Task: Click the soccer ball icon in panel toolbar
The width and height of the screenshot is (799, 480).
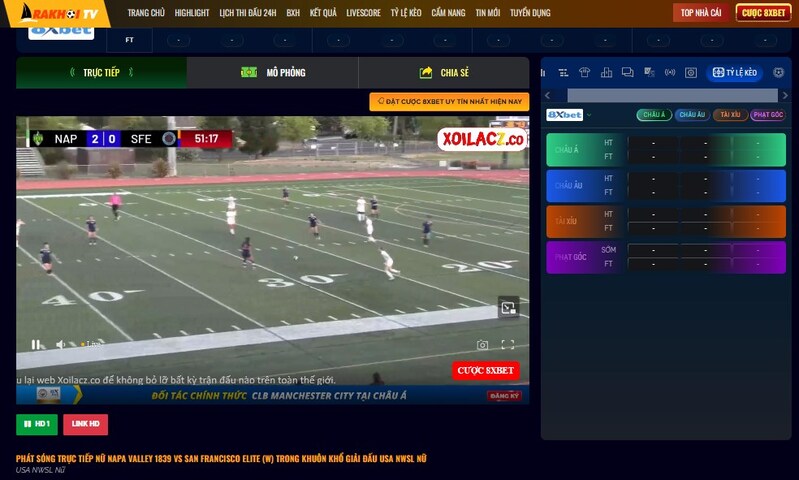Action: tap(778, 72)
